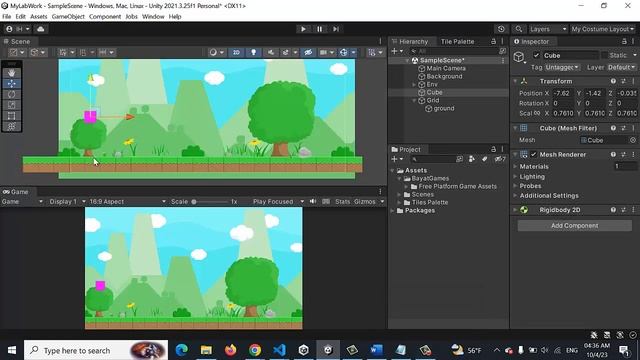Open the Layers dropdown in toolbar
This screenshot has height=360, width=640.
point(548,29)
